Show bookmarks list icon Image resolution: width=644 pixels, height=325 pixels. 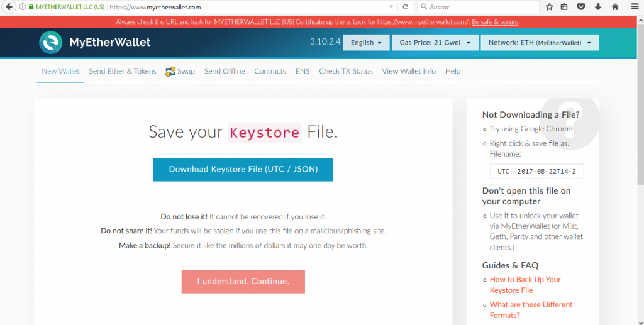click(564, 7)
